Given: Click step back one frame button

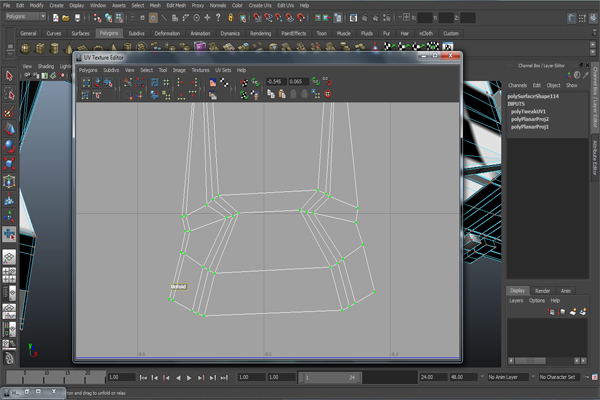Looking at the screenshot, I should point(155,378).
